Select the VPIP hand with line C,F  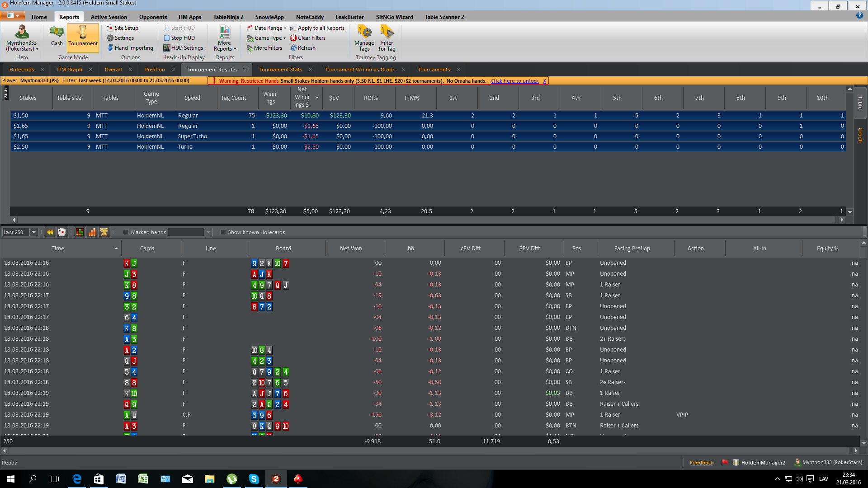click(429, 415)
